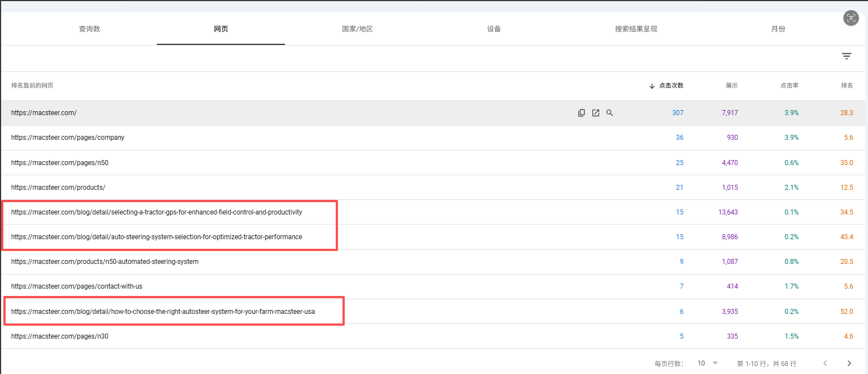Copy the macsteer.com homepage URL
Viewport: 868px width, 374px height.
[582, 113]
